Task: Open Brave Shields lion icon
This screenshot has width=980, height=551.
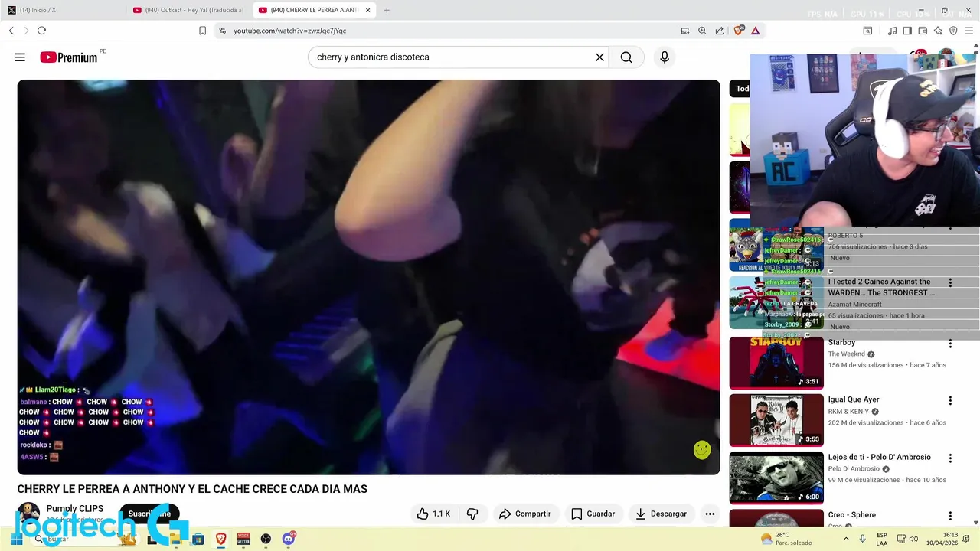Action: tap(739, 31)
